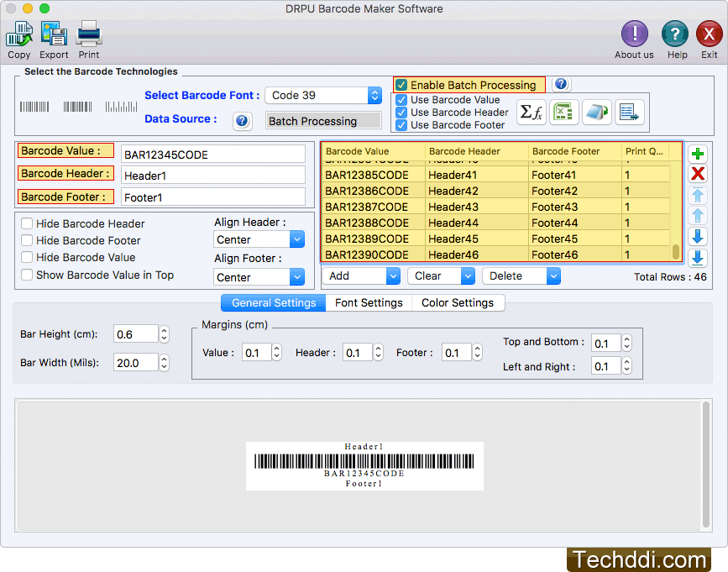This screenshot has width=728, height=572.
Task: Open the Select Barcode Font dropdown
Action: (323, 95)
